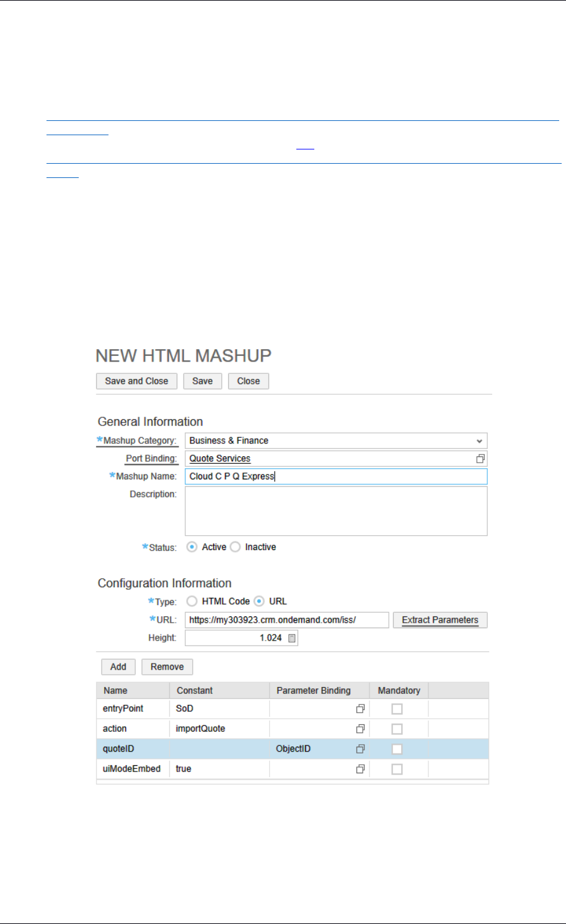Open the Height calculator icon
Screen dimensions: 566x924
tap(292, 638)
